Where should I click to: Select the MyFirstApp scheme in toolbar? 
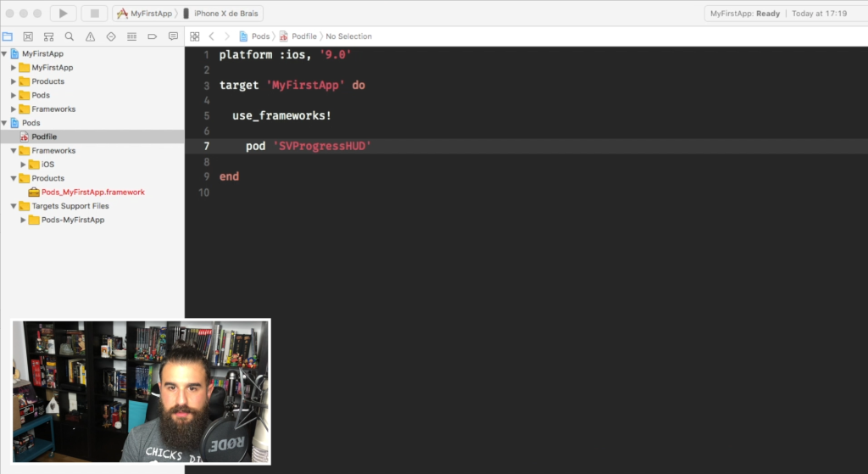click(146, 14)
